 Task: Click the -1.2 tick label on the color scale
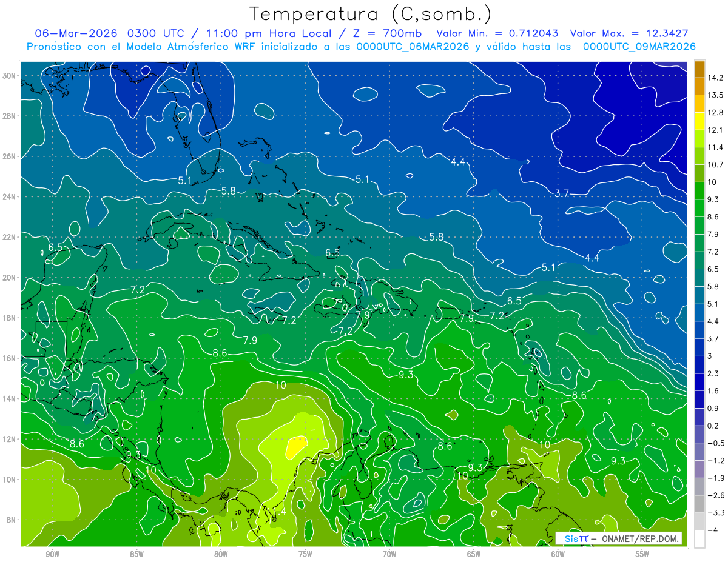pos(716,461)
